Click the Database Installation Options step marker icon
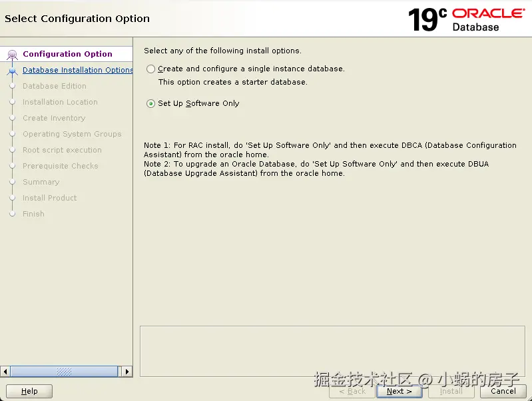 click(x=12, y=71)
